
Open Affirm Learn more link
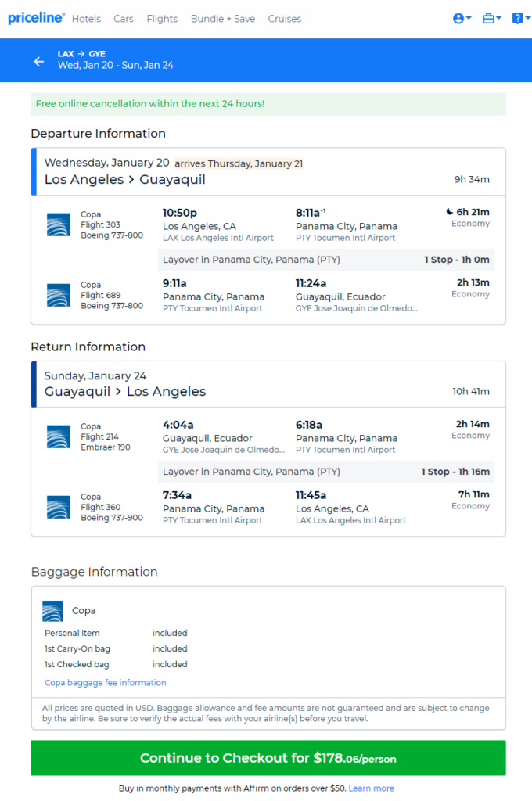coord(371,788)
